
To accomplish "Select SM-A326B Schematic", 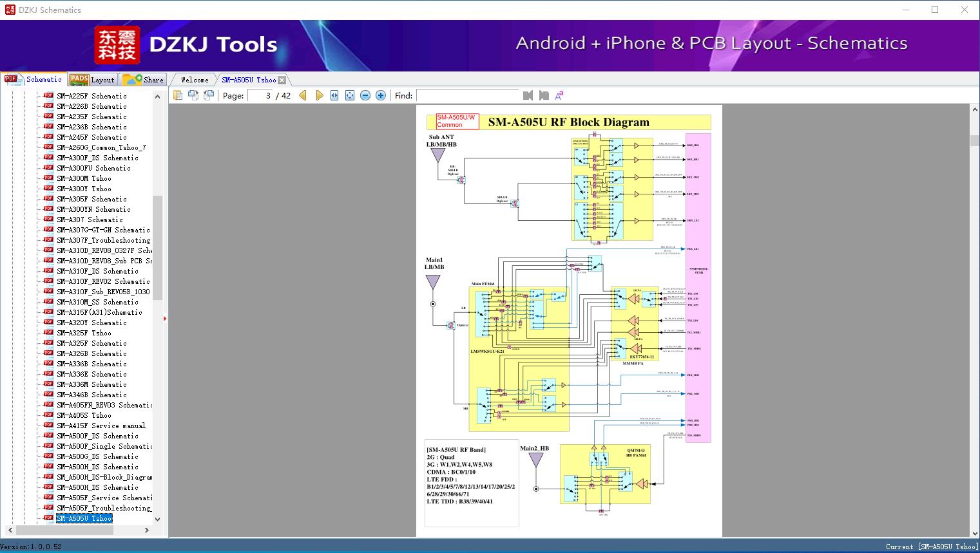I will pos(91,353).
